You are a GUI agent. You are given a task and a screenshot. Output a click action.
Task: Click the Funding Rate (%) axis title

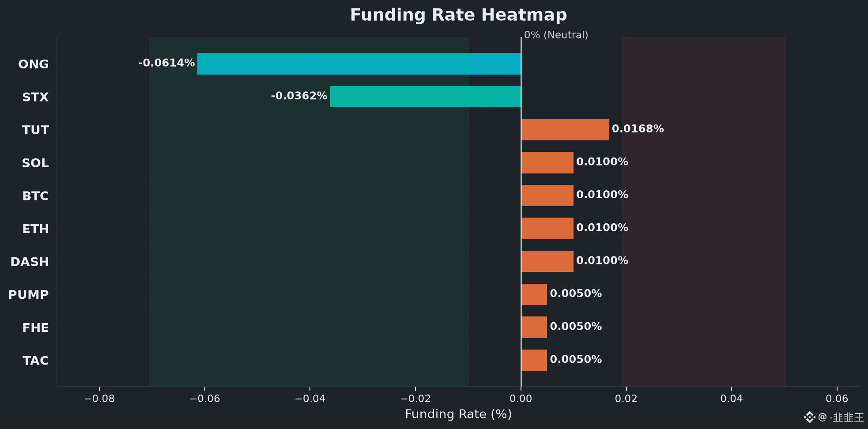point(458,414)
